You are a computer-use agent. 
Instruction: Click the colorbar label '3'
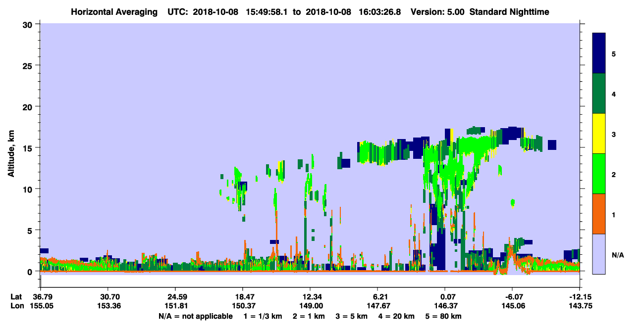point(614,135)
